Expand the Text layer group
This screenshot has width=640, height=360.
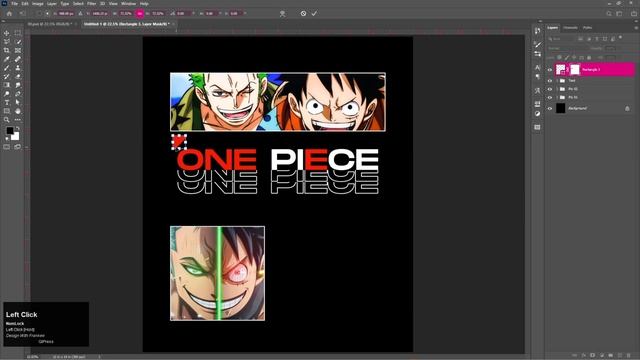(557, 81)
